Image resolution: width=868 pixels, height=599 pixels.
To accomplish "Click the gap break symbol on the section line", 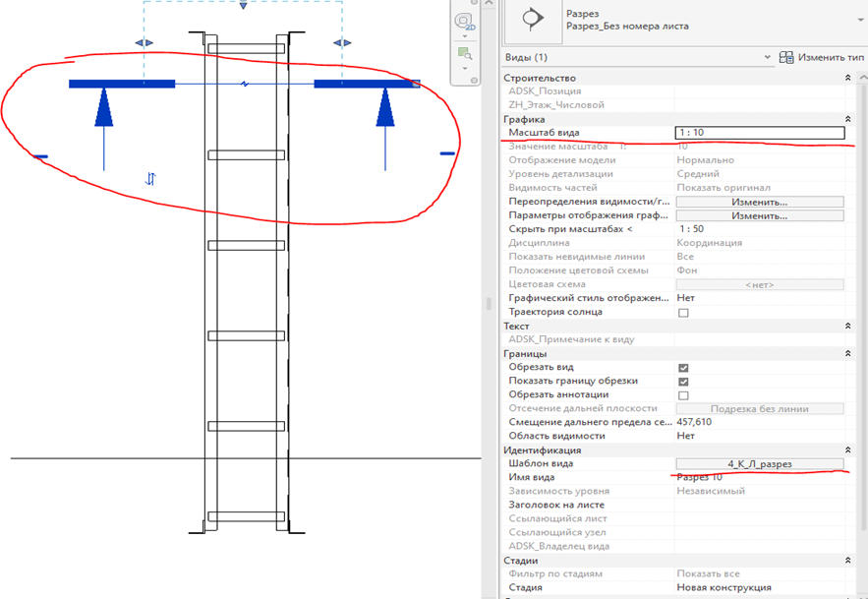I will 245,85.
